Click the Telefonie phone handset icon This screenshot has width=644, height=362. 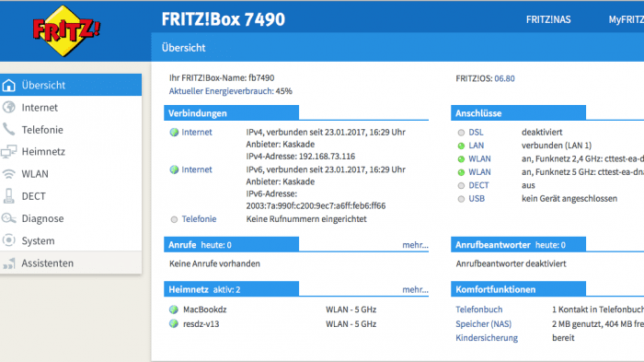8,129
